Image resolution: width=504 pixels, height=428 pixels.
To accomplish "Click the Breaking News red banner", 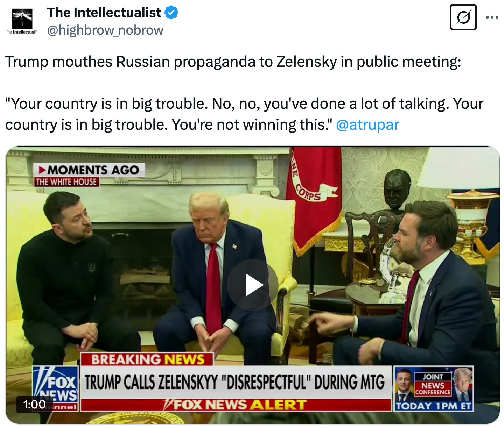I will coord(147,359).
